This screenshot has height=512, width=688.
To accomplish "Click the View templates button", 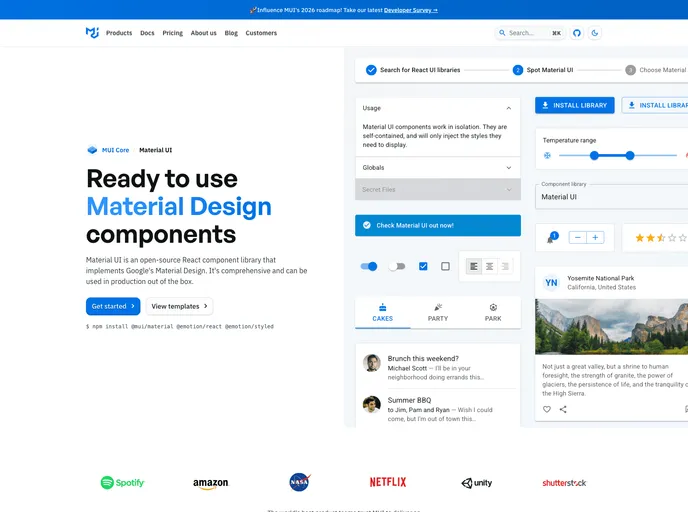I will [179, 306].
